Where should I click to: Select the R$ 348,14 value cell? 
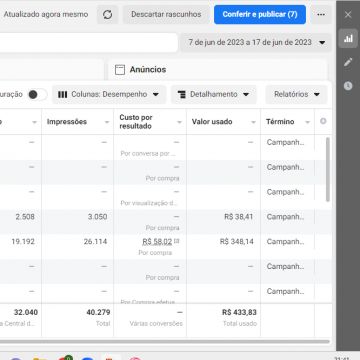[x=237, y=242]
